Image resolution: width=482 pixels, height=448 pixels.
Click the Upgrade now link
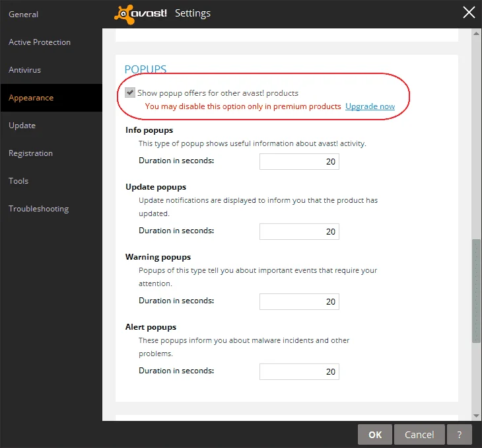[370, 106]
